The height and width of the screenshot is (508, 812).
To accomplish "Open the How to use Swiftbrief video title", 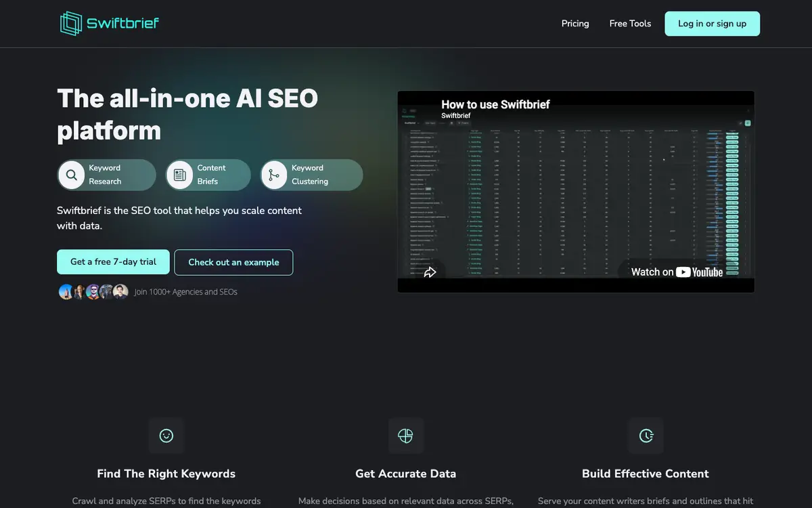I will pyautogui.click(x=495, y=104).
